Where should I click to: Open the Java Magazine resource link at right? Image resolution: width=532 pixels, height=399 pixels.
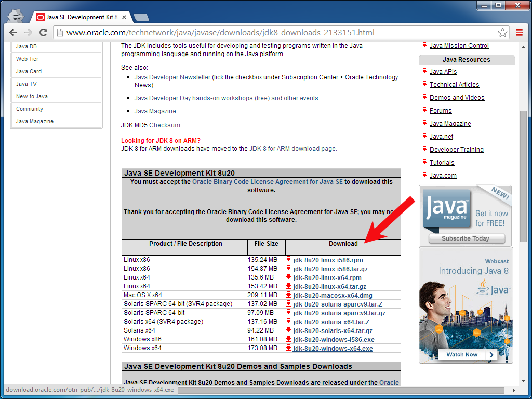pos(450,124)
